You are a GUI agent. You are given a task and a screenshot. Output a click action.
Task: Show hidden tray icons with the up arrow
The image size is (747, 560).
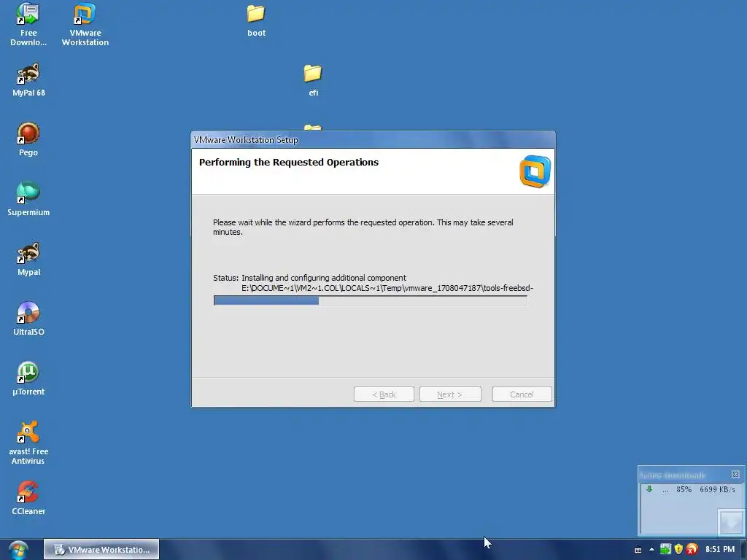click(x=651, y=550)
